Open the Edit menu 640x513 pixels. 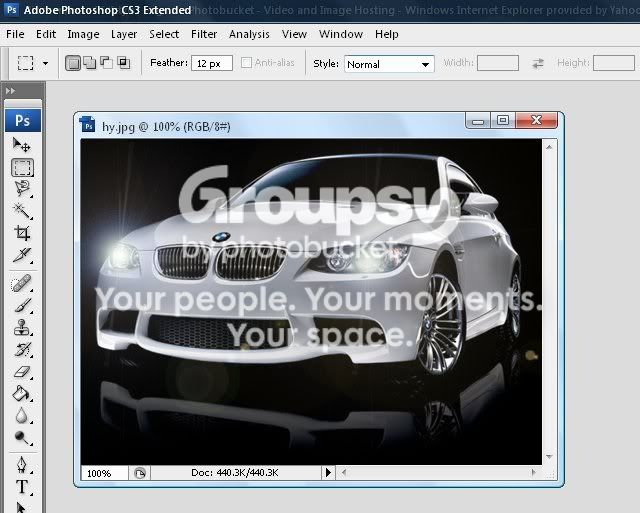coord(46,34)
